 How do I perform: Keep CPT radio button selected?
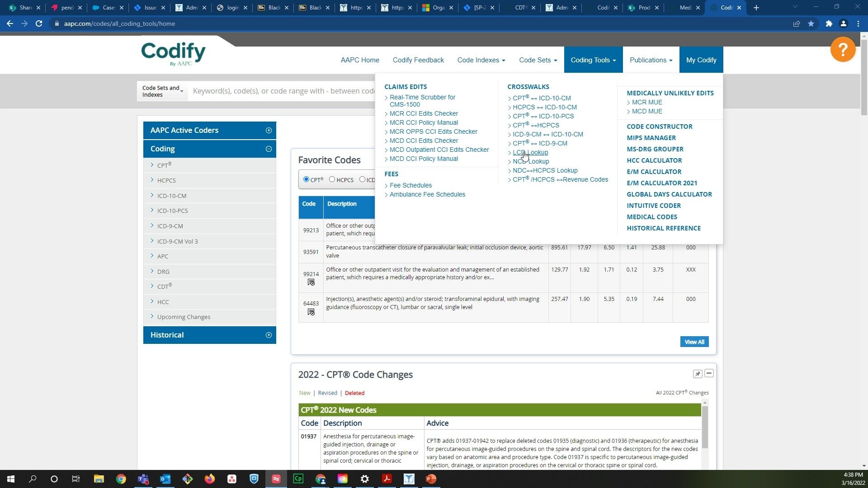306,179
